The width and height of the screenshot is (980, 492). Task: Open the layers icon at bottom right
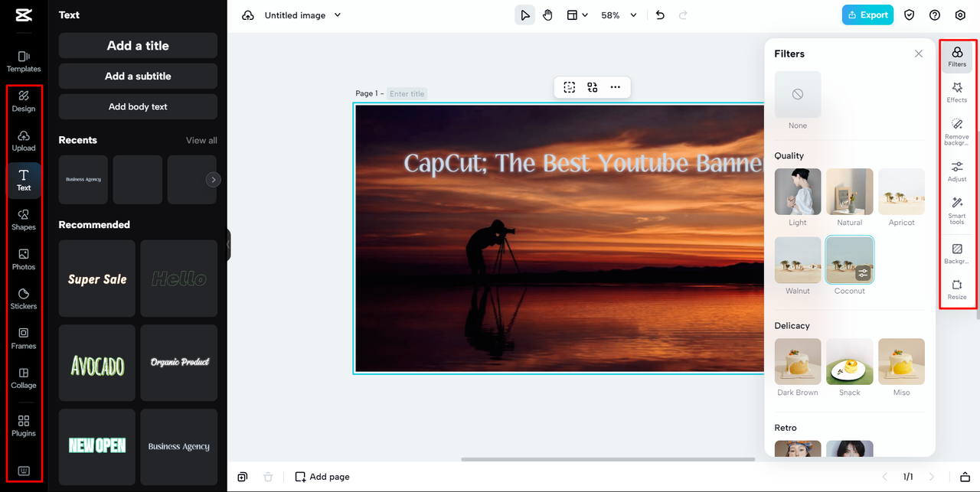point(964,477)
